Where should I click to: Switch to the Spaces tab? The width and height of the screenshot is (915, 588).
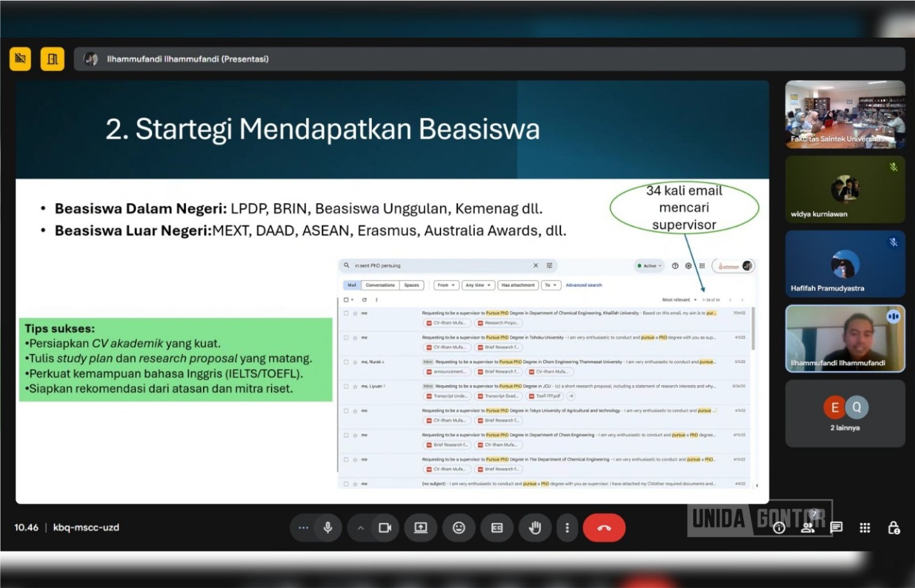click(x=412, y=285)
